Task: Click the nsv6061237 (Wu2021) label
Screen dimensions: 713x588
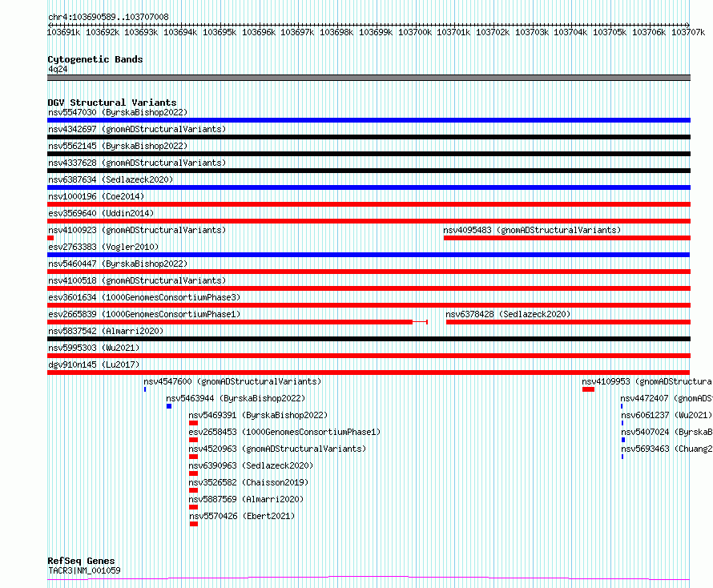Action: click(x=667, y=415)
